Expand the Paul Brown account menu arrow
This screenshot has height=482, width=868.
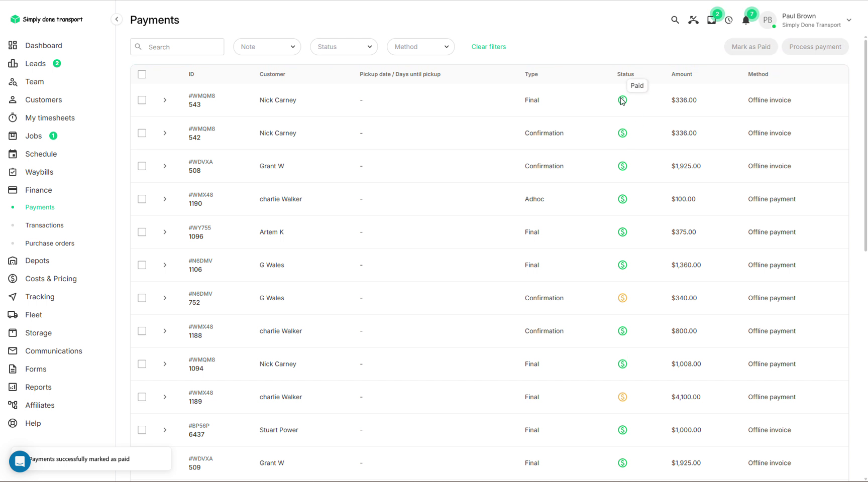[849, 20]
